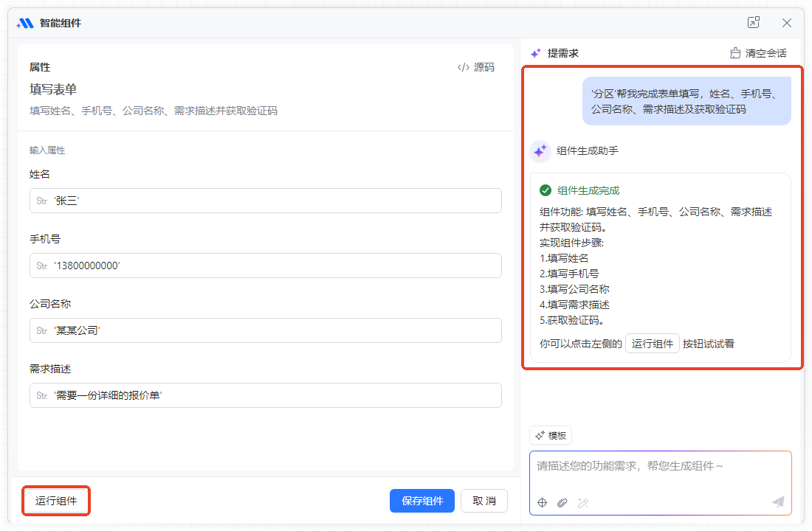
Task: Click inline 运行组件 button in chat message
Action: coord(653,344)
